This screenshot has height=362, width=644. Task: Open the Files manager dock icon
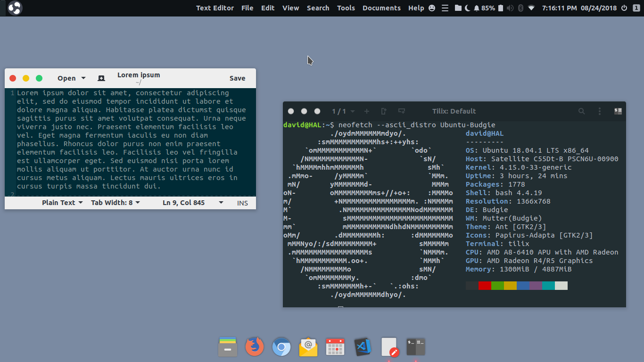(x=227, y=347)
